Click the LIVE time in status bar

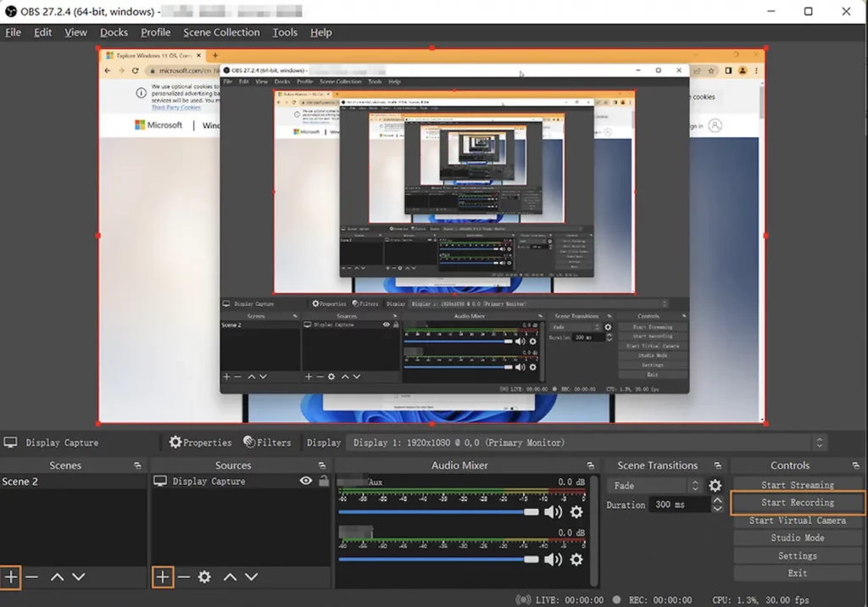569,600
